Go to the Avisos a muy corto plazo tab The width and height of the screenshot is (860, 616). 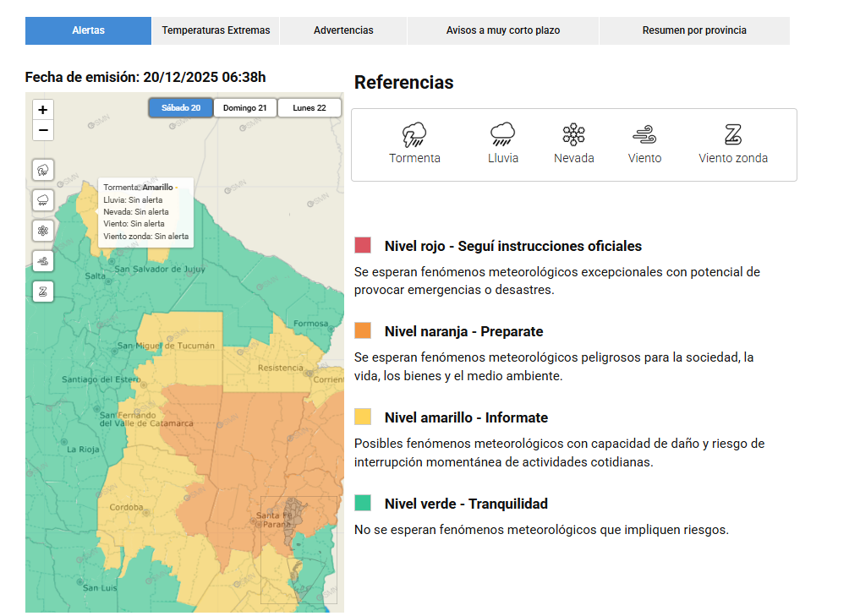pos(503,30)
